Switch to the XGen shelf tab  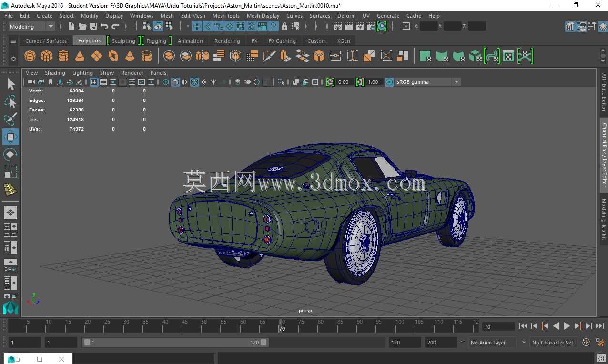click(x=344, y=41)
